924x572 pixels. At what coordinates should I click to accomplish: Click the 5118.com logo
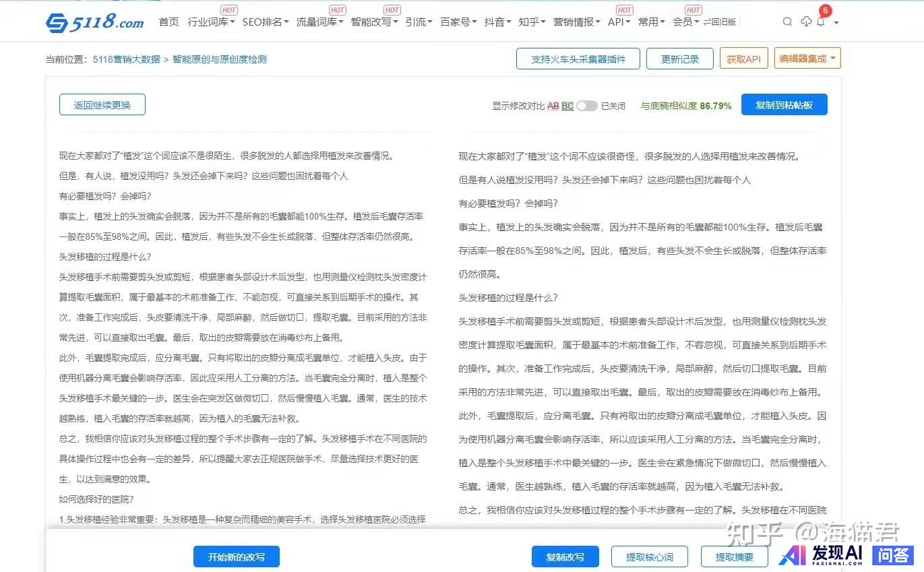pos(95,22)
